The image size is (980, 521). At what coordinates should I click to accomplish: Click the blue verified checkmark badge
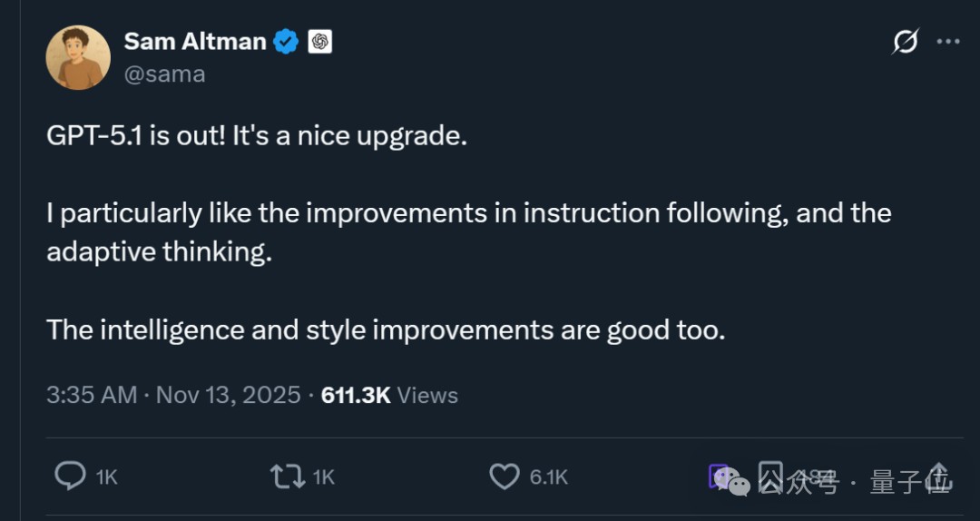coord(287,41)
